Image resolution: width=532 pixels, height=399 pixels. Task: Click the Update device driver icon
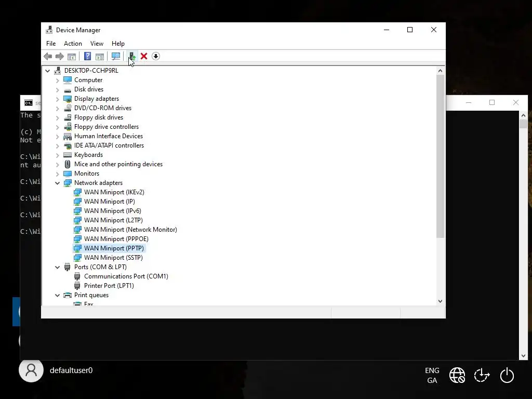(132, 56)
